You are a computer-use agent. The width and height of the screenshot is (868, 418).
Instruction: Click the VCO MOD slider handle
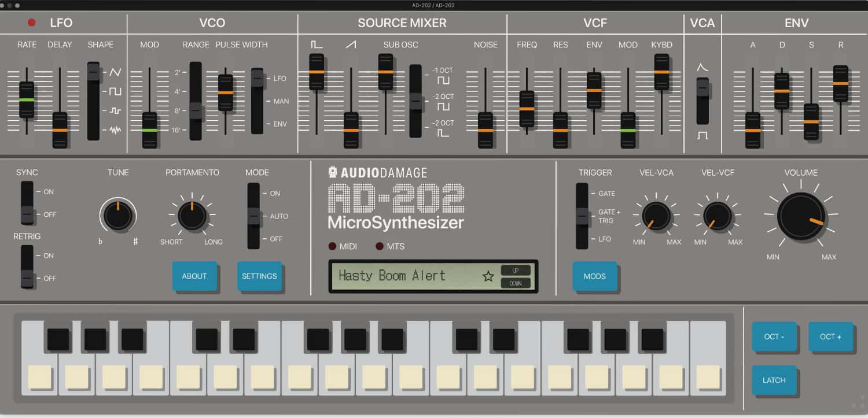click(150, 130)
